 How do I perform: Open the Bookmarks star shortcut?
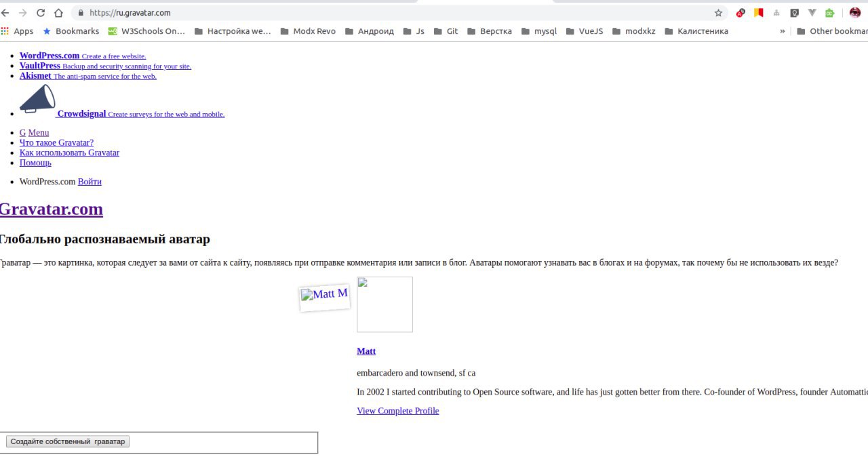(71, 31)
